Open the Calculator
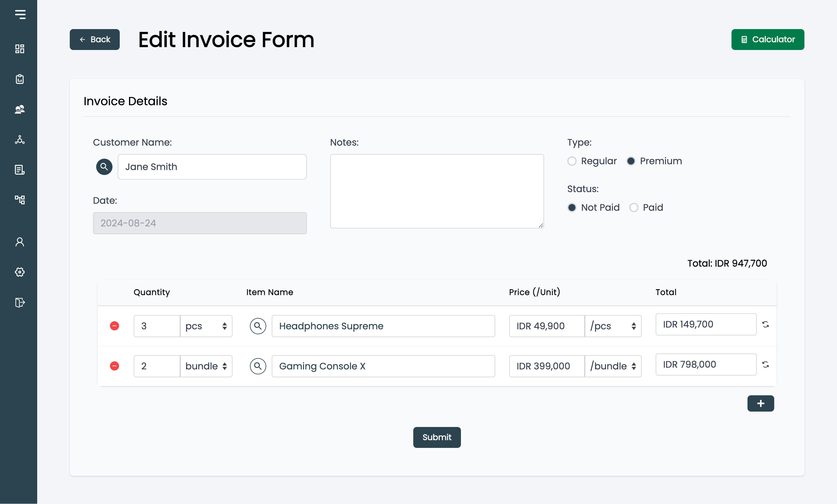Screen dimensions: 837x504 coord(768,40)
